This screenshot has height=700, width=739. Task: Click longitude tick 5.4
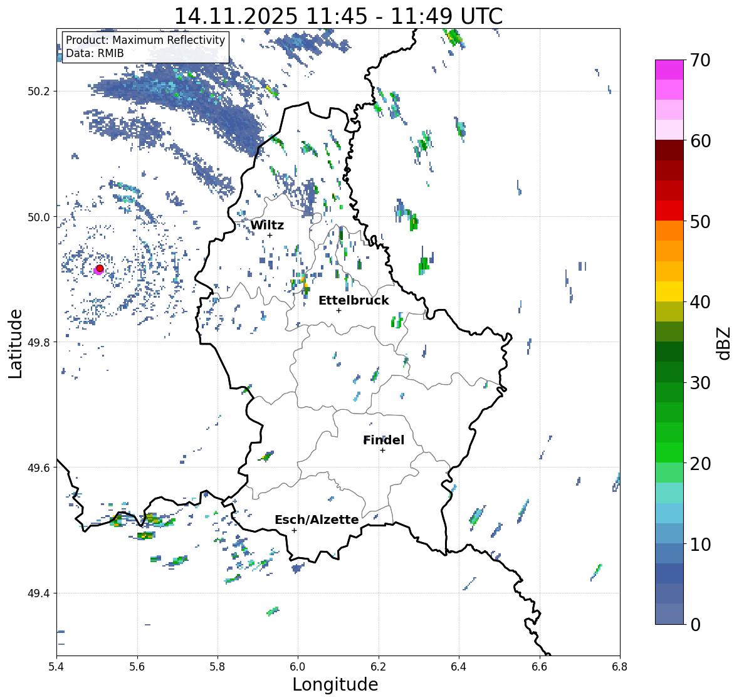(56, 667)
